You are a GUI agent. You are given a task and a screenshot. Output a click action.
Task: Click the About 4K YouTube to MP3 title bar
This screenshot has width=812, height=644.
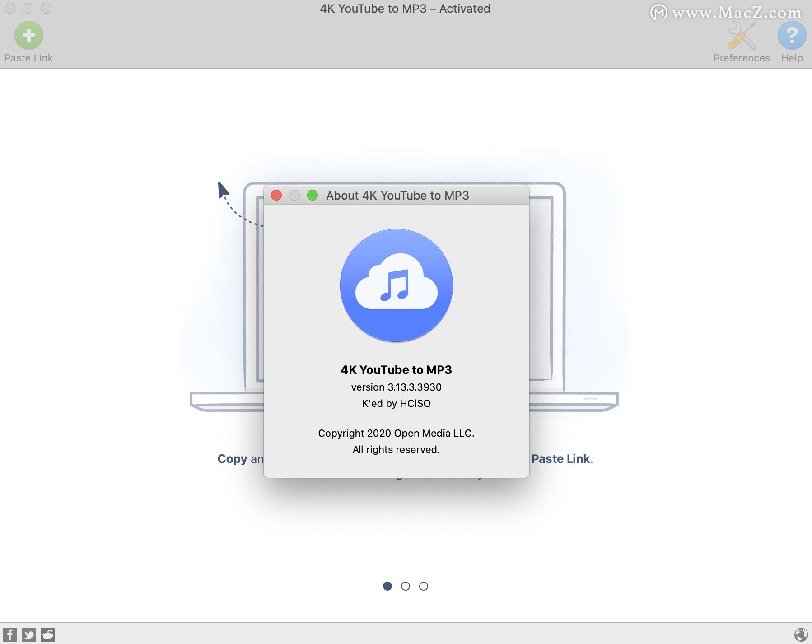397,196
